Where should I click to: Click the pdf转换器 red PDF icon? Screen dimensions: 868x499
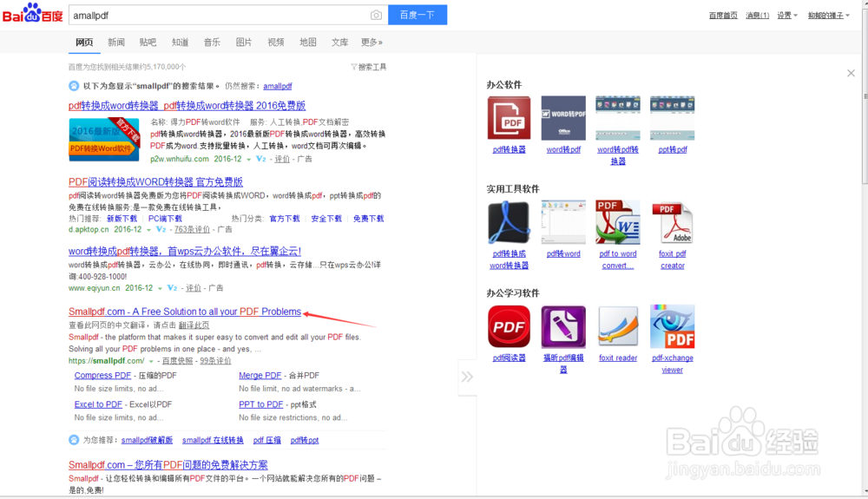click(x=509, y=118)
